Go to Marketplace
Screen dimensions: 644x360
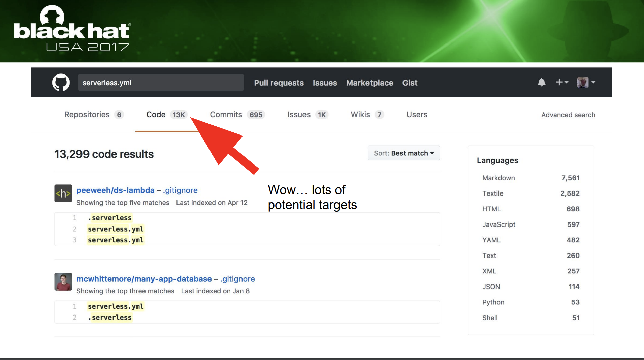point(369,83)
